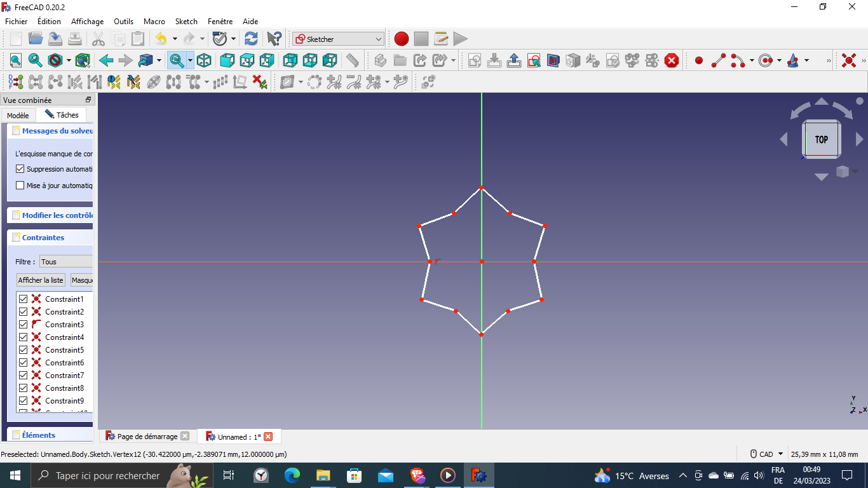
Task: Open Microsoft Edge from taskbar
Action: (292, 475)
